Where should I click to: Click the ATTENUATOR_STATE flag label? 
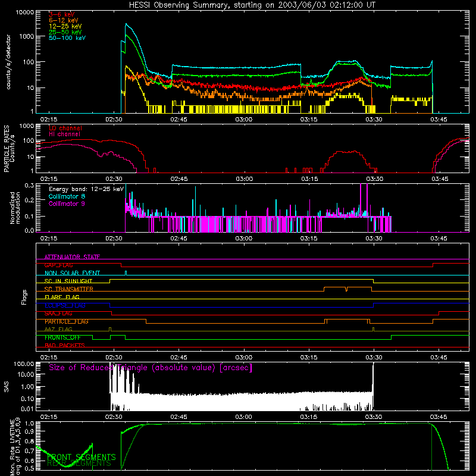point(72,257)
